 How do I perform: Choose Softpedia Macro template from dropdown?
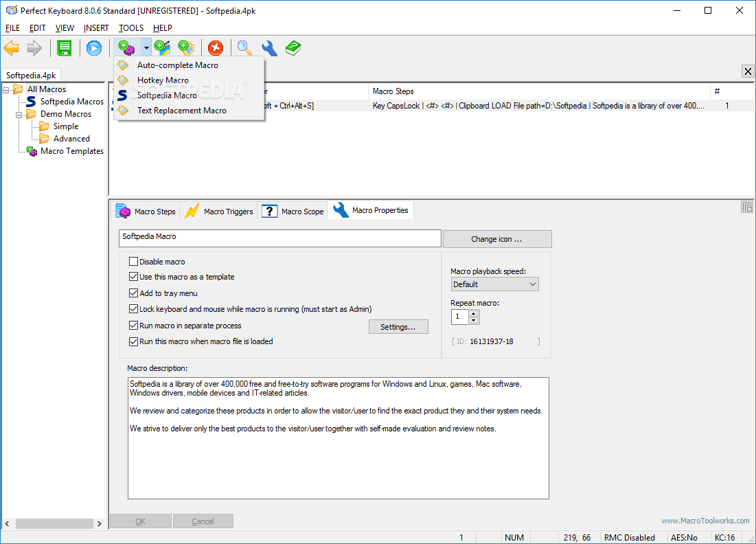[190, 95]
